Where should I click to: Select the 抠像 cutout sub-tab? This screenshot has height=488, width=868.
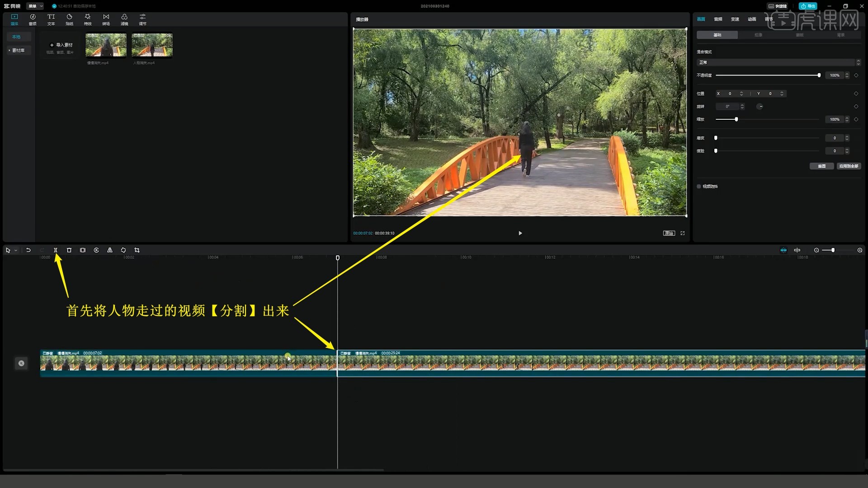(759, 35)
